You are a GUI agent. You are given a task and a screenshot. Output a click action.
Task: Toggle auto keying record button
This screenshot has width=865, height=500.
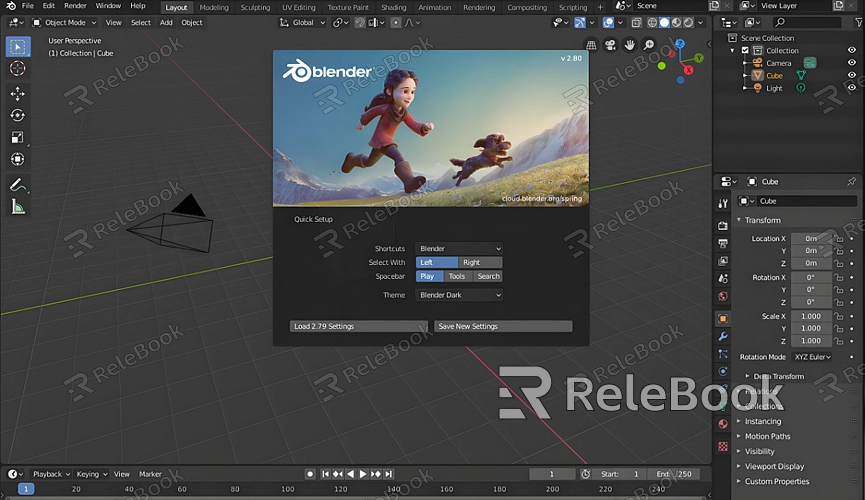coord(310,474)
